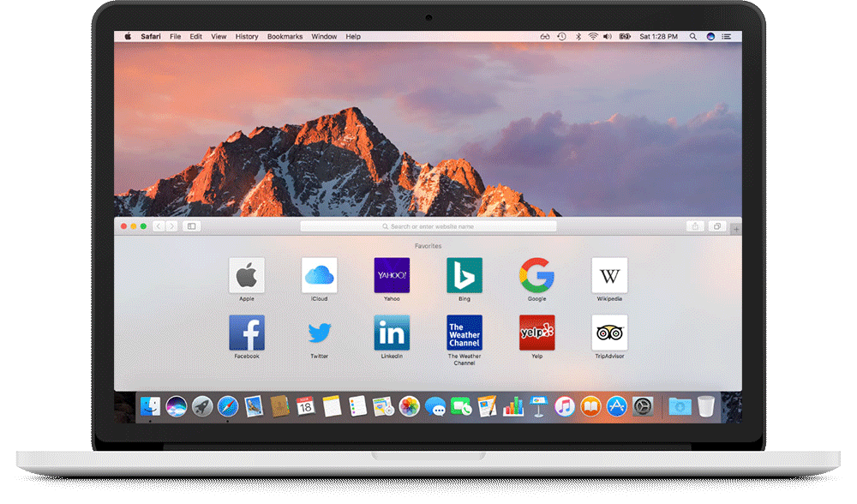Screen dimensions: 857x504
Task: Open the Apple menu
Action: (128, 37)
